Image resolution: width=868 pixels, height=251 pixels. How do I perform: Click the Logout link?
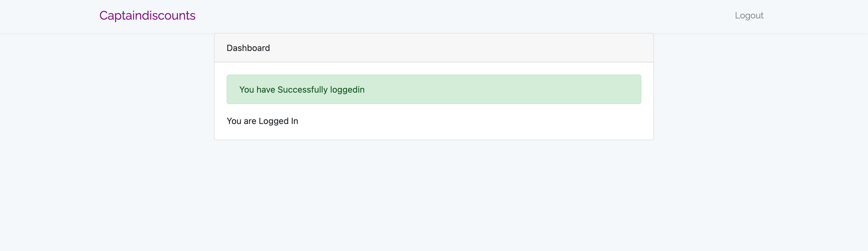coord(749,15)
